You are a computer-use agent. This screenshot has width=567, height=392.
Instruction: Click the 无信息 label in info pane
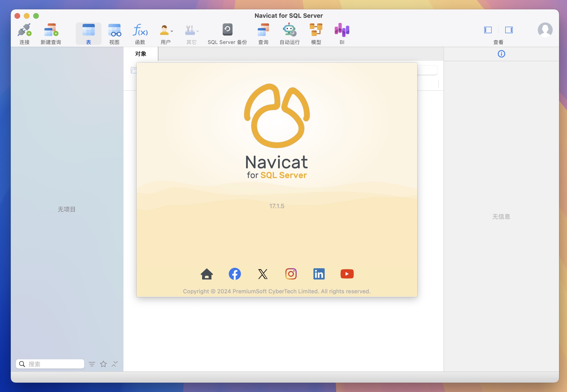tap(501, 217)
